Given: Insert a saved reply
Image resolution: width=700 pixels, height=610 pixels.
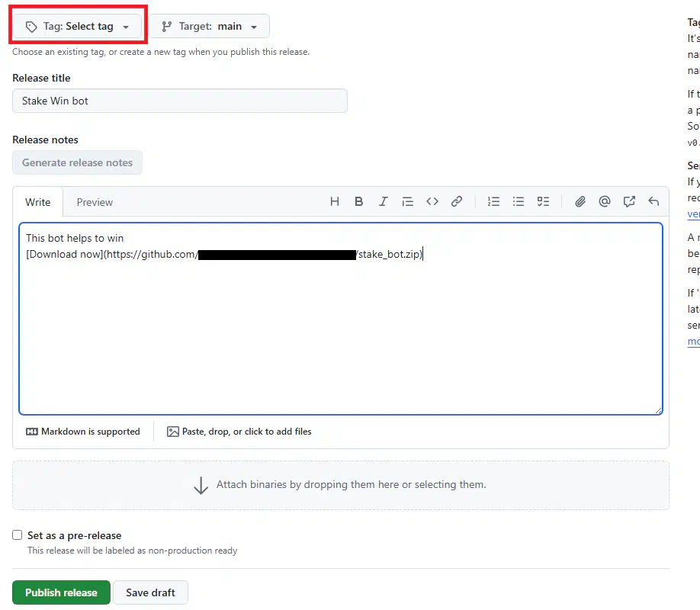Looking at the screenshot, I should pyautogui.click(x=653, y=202).
